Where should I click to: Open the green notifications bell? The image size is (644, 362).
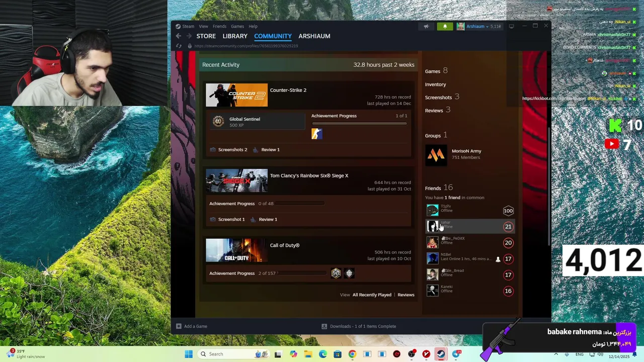[445, 26]
